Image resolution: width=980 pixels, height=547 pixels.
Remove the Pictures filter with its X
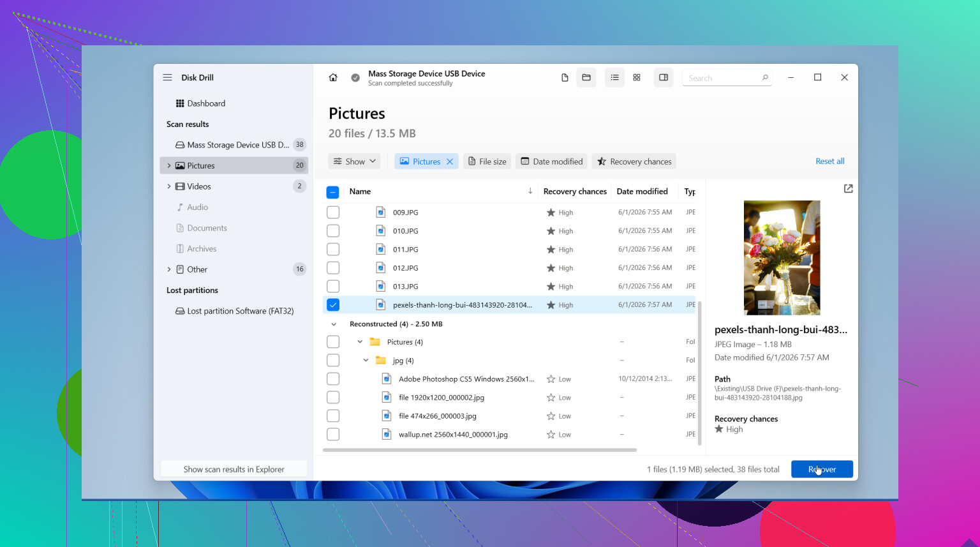tap(450, 161)
